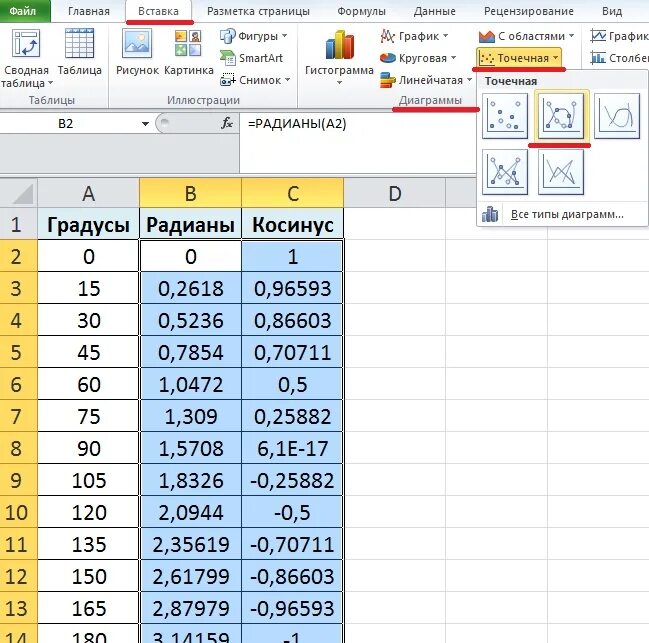The image size is (649, 643).
Task: Click cell containing 0,70711 in row 5
Action: click(x=293, y=352)
